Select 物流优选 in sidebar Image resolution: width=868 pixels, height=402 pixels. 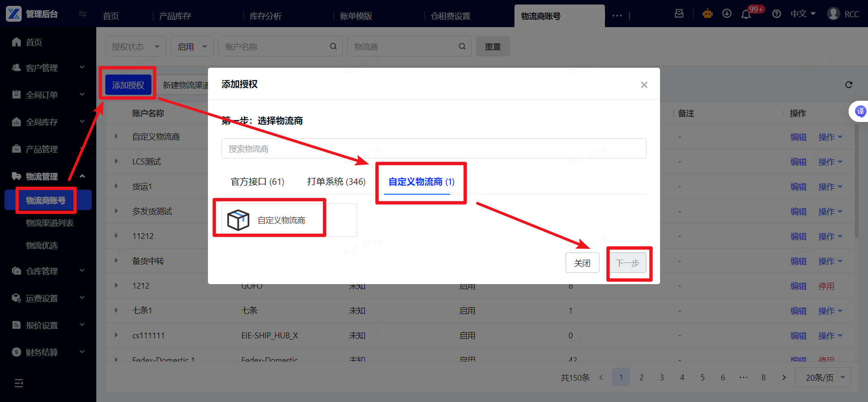[x=42, y=245]
